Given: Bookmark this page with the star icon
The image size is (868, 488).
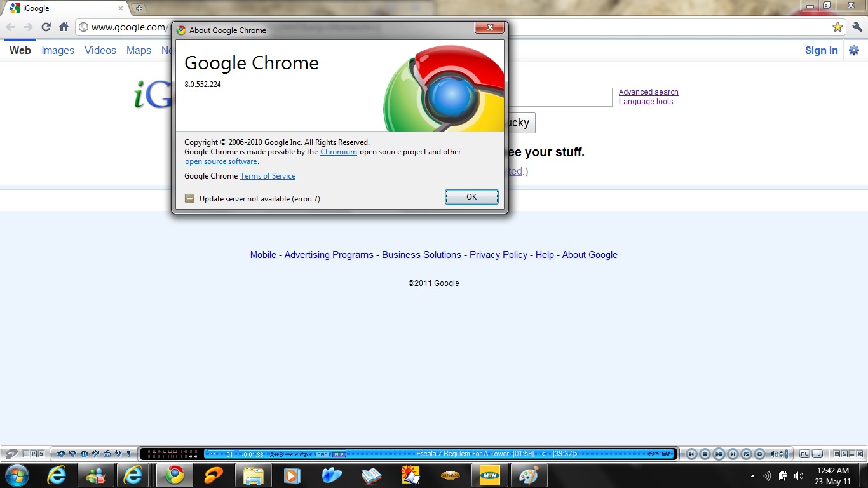Looking at the screenshot, I should pos(837,27).
